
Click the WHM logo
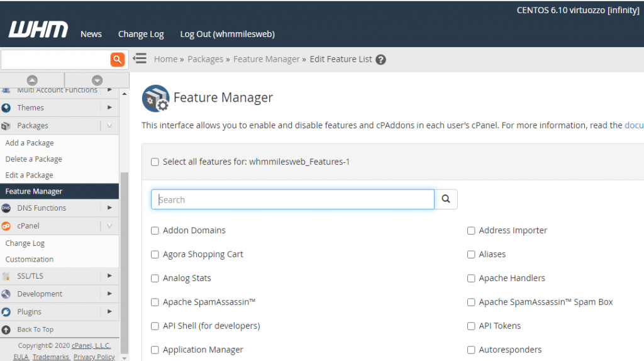[x=38, y=30]
